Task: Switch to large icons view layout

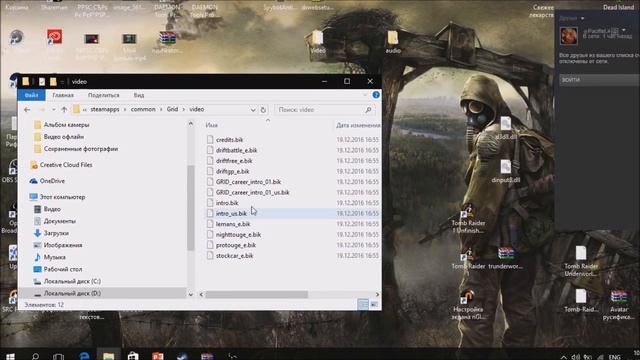Action: [374, 304]
